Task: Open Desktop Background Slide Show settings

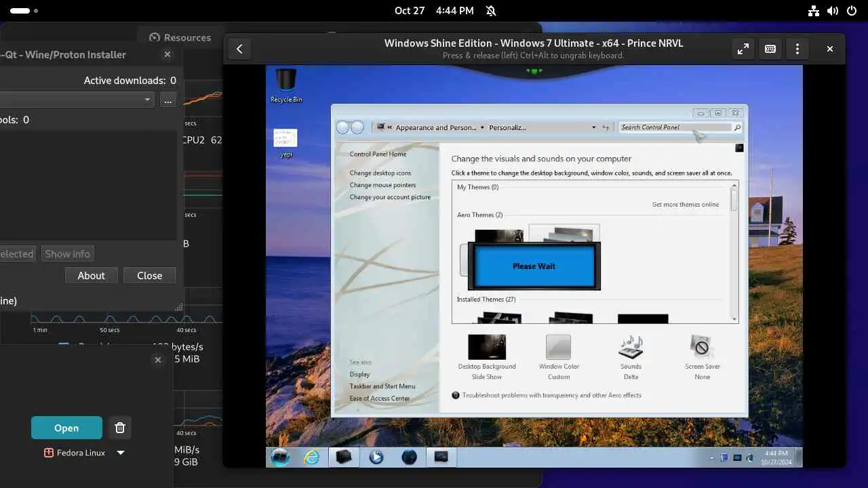Action: (487, 357)
